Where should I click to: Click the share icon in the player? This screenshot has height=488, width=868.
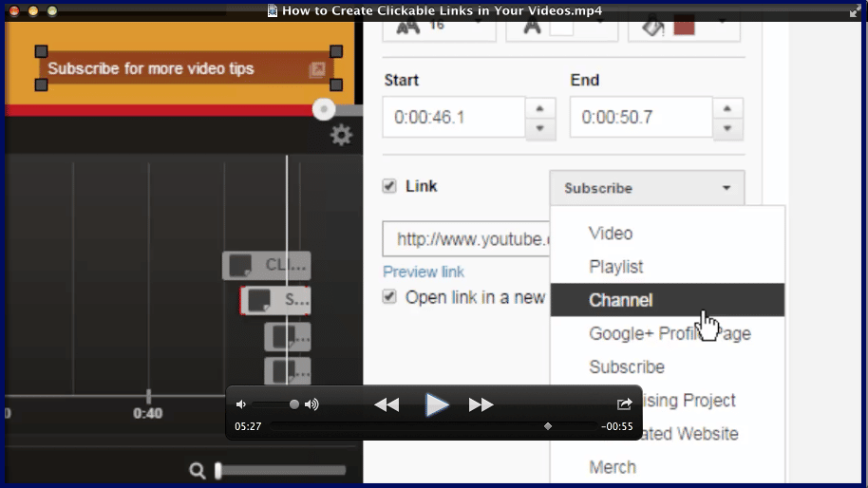pos(625,404)
